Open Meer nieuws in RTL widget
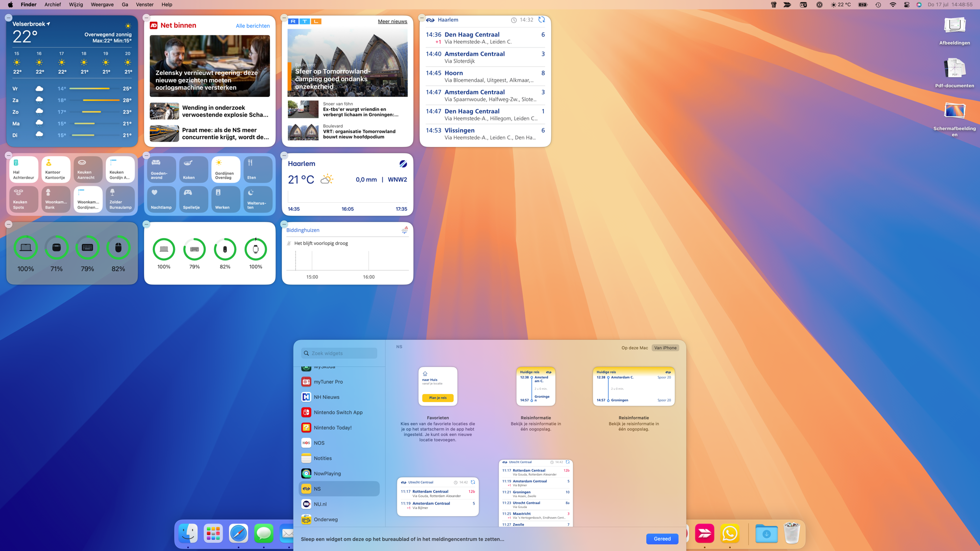 point(392,21)
